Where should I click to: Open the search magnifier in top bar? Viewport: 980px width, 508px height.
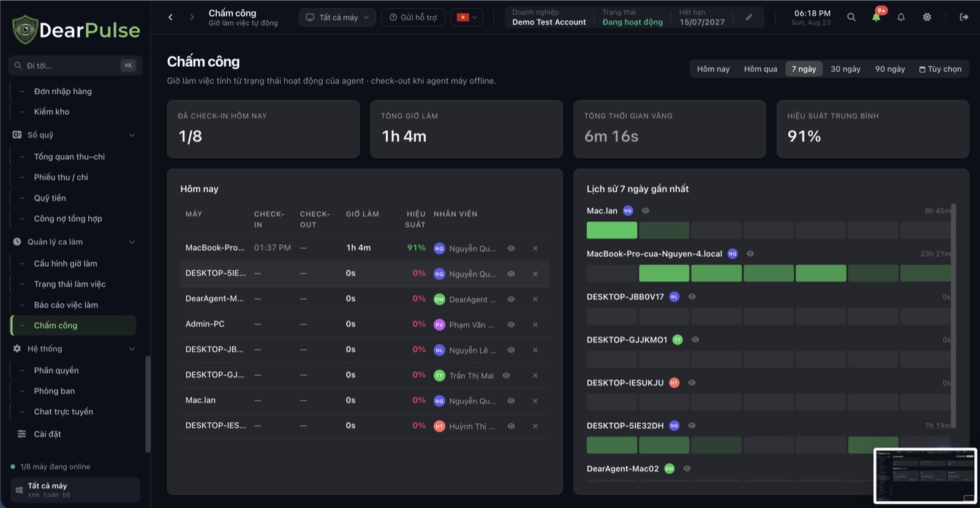851,17
